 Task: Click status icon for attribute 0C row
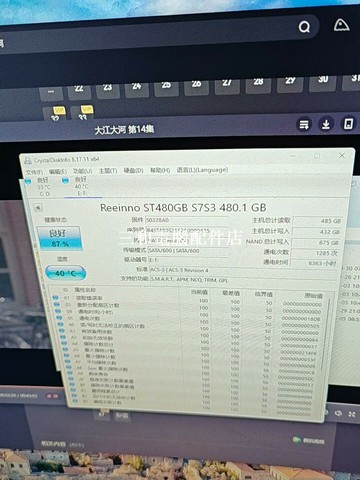coord(59,318)
